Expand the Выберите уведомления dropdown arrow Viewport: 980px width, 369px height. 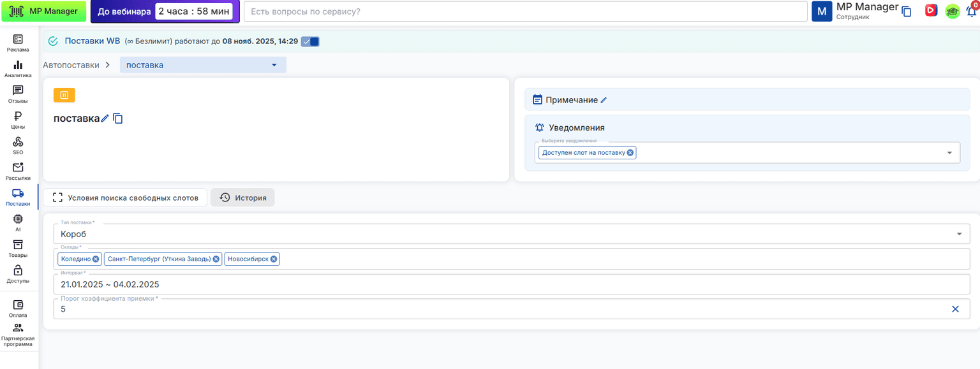point(949,153)
